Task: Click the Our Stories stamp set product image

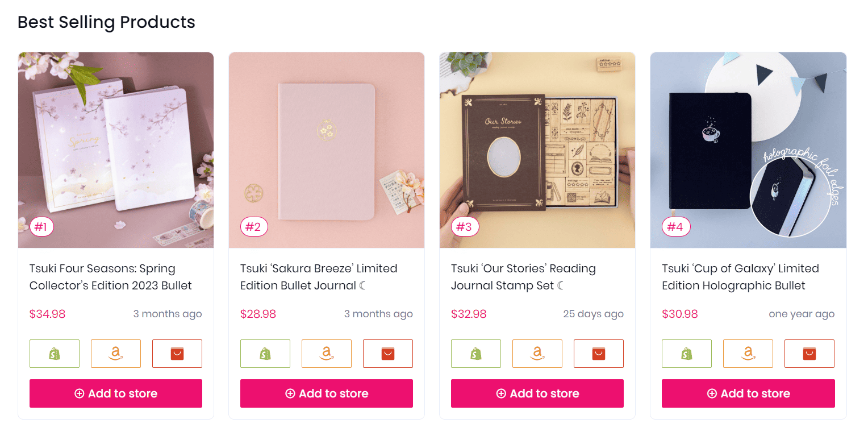Action: [537, 150]
